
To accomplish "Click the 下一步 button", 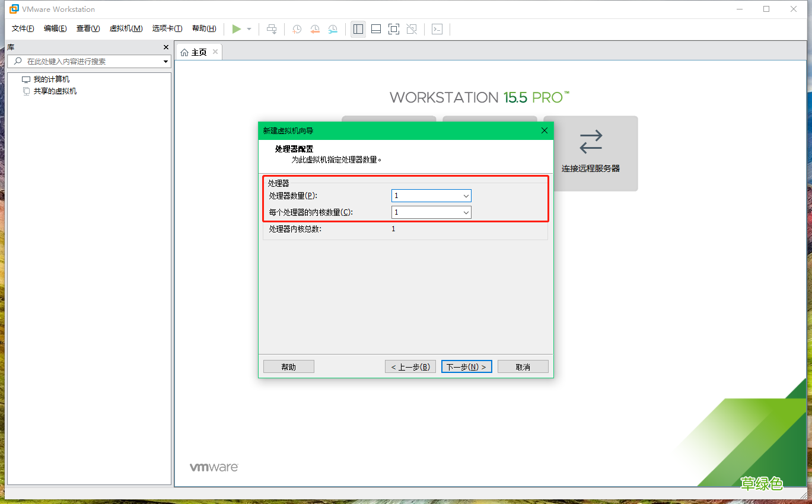I will [x=466, y=366].
